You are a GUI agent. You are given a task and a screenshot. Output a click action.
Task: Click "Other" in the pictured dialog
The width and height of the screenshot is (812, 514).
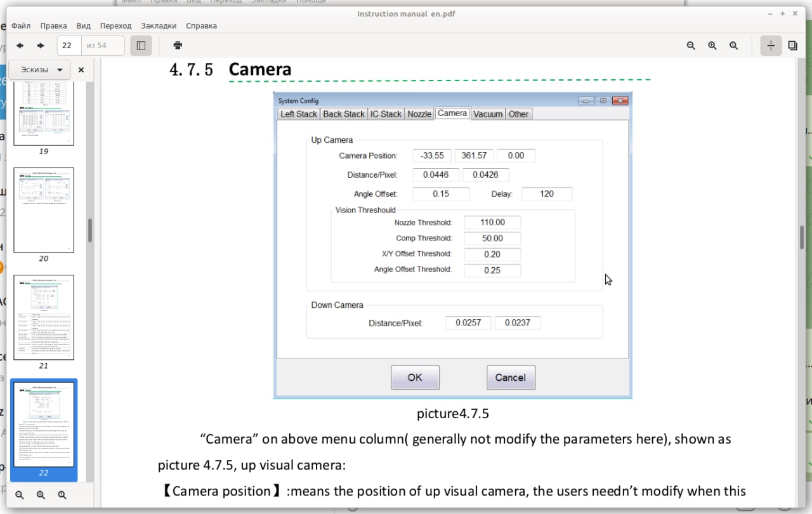click(518, 114)
